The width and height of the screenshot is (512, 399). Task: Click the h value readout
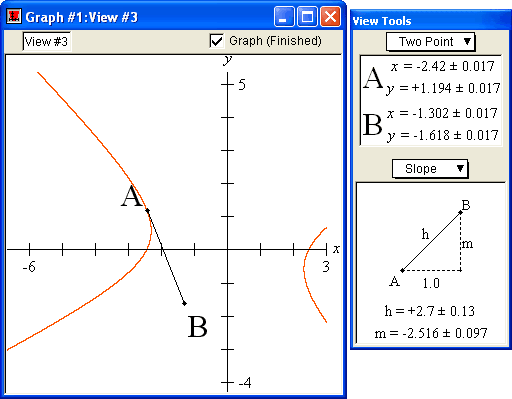point(429,311)
